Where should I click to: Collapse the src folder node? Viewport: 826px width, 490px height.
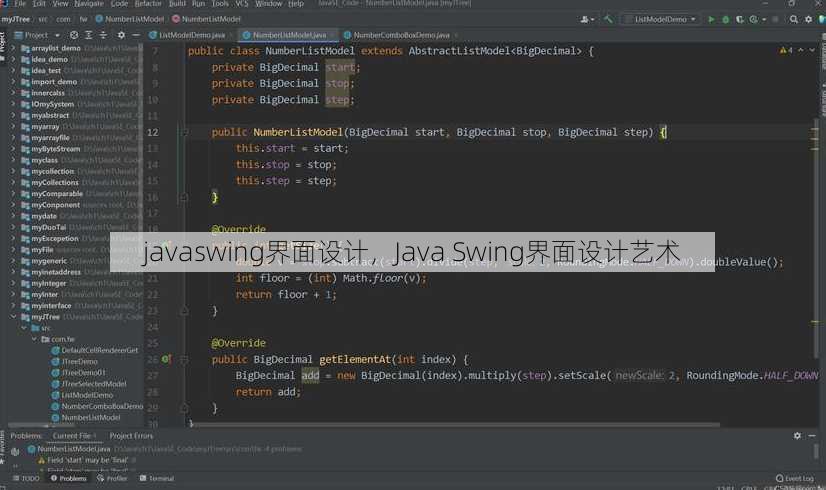tap(24, 328)
